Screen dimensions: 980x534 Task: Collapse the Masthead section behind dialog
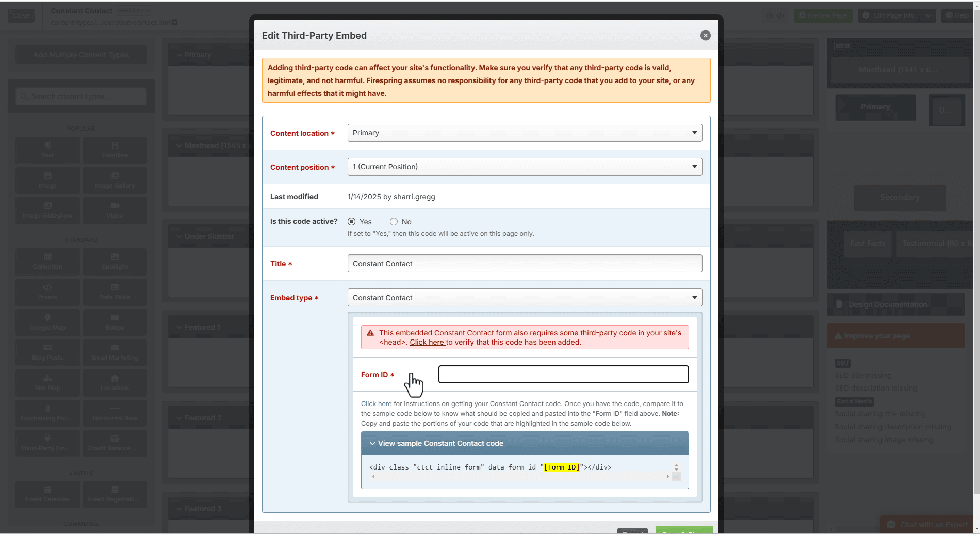[x=179, y=145]
